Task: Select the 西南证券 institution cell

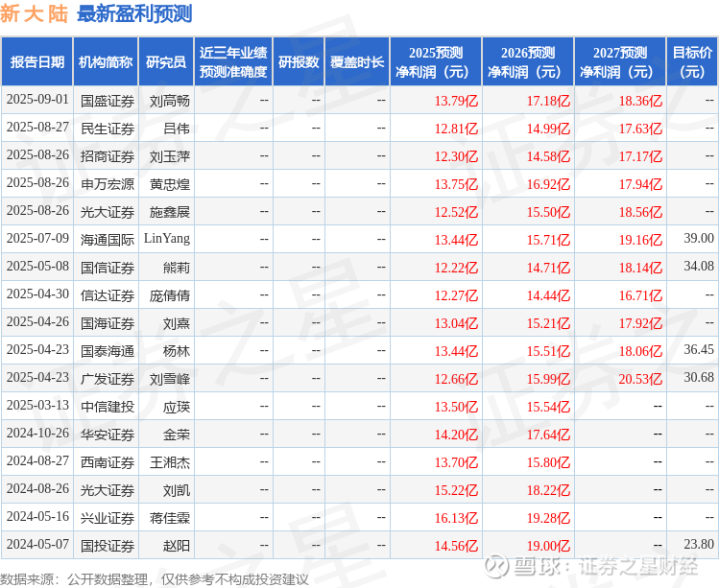Action: click(x=106, y=461)
